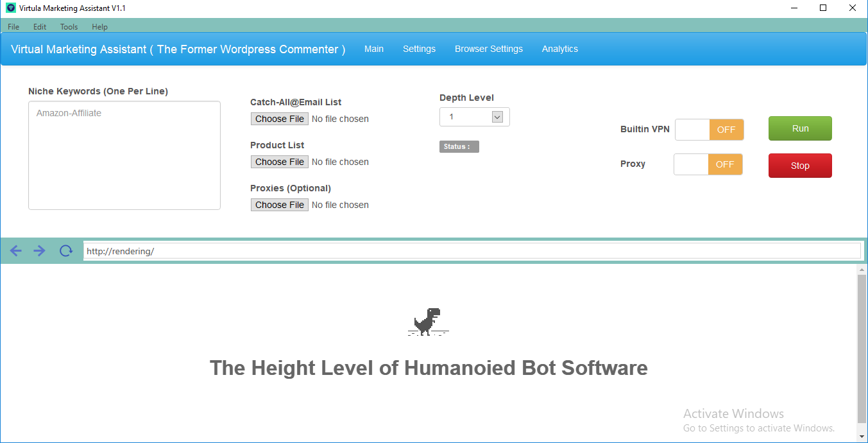
Task: Select the Settings tab
Action: [419, 49]
